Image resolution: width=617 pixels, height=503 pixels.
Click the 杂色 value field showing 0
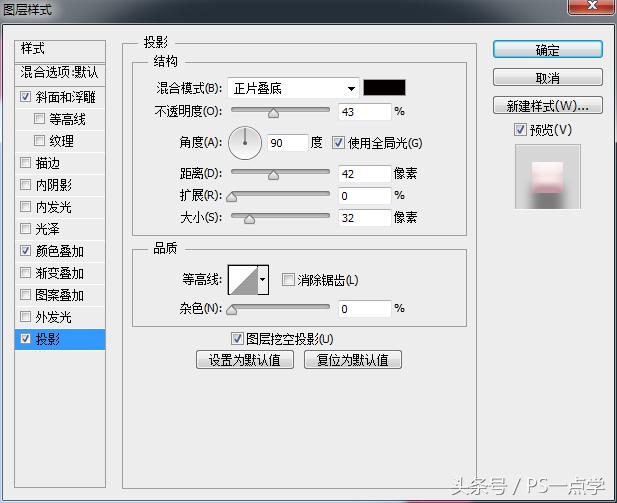click(x=364, y=309)
